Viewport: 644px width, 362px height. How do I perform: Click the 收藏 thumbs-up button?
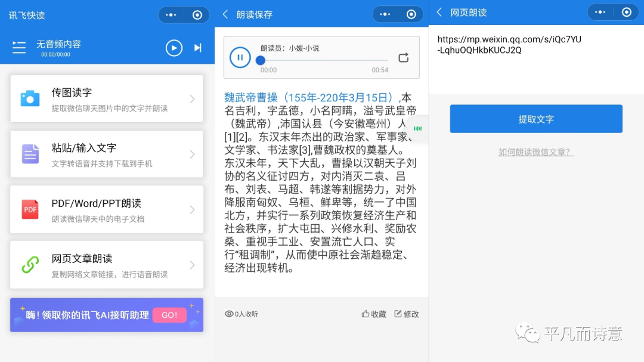pyautogui.click(x=374, y=314)
